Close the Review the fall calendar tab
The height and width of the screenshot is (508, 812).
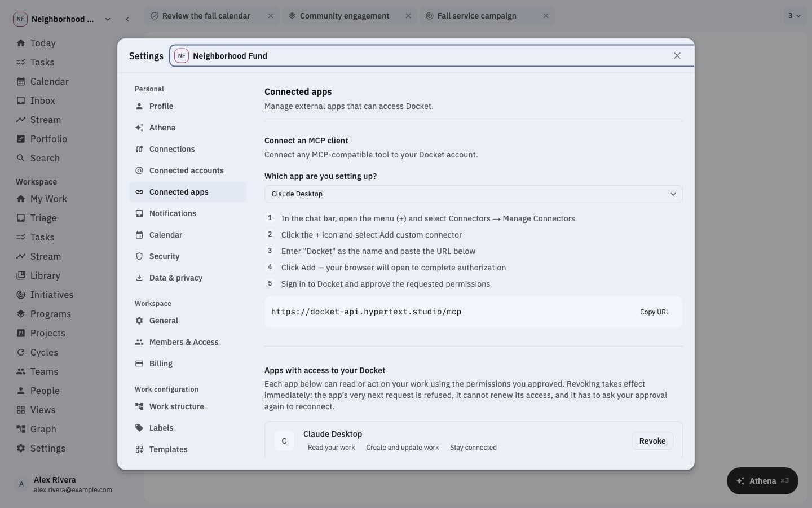click(x=271, y=16)
